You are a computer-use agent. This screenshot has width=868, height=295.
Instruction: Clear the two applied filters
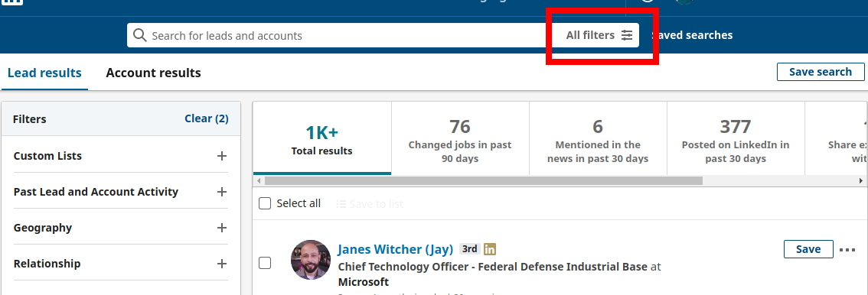pyautogui.click(x=207, y=118)
